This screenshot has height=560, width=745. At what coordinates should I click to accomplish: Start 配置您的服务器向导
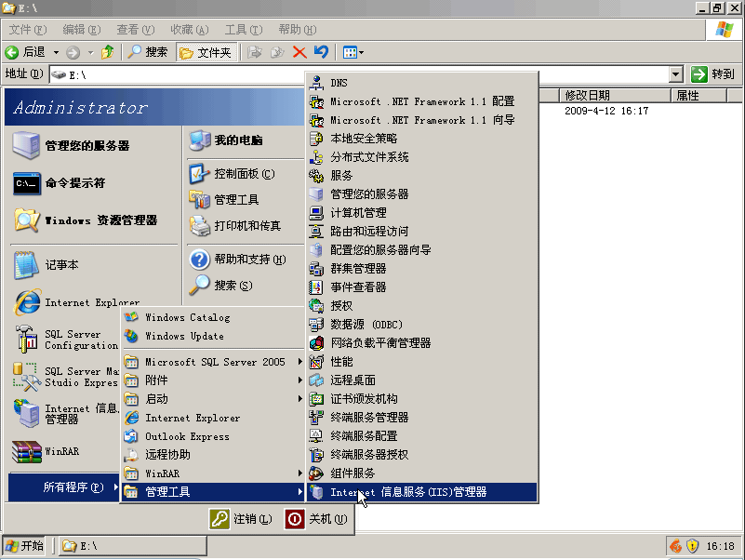pyautogui.click(x=422, y=249)
